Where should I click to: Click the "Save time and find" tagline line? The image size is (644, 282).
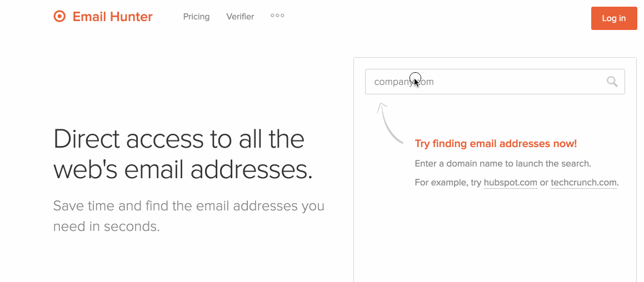[x=188, y=206]
